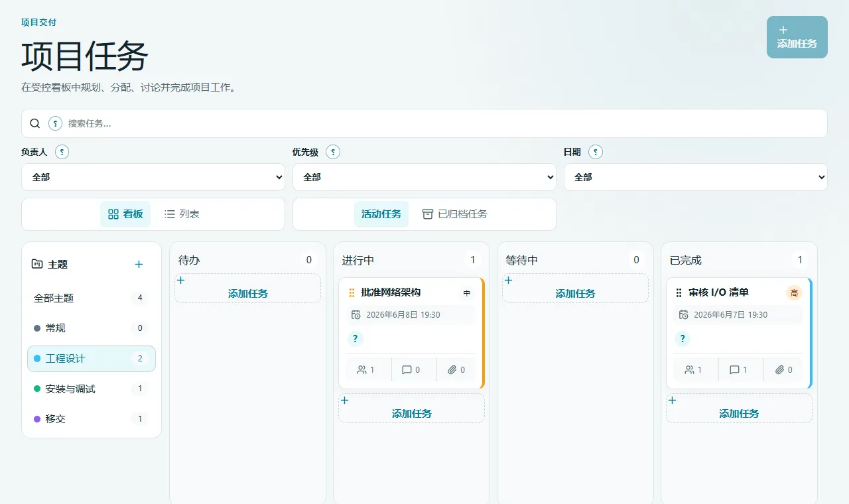Select the 工程设计 topic
Screen dimensions: 849x504
92,359
